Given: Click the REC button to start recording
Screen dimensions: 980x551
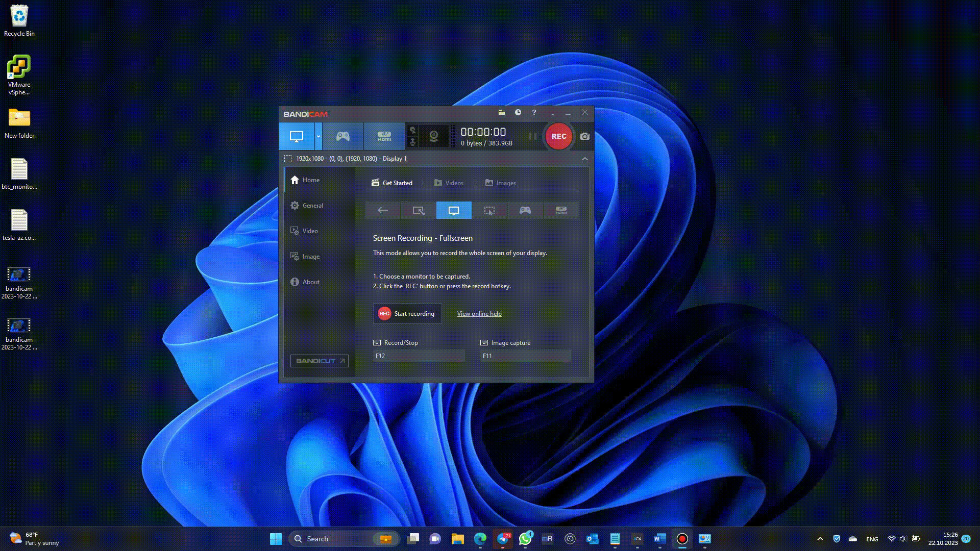Looking at the screenshot, I should [559, 136].
